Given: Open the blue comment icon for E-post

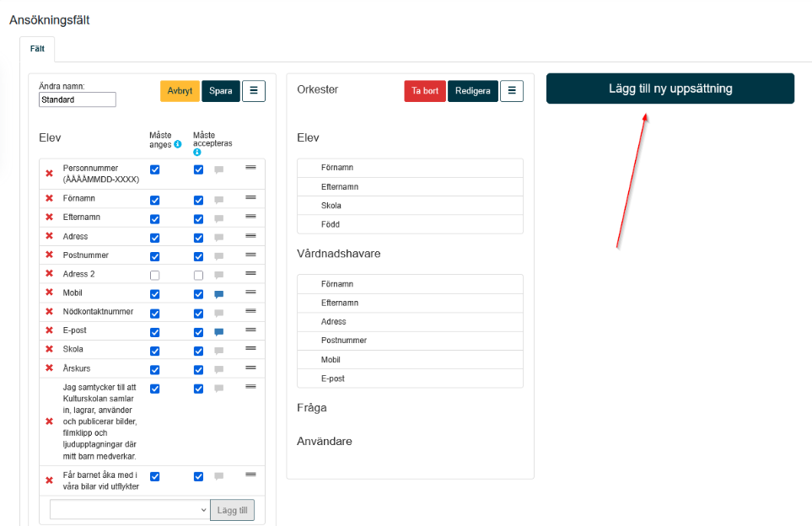Looking at the screenshot, I should (219, 332).
